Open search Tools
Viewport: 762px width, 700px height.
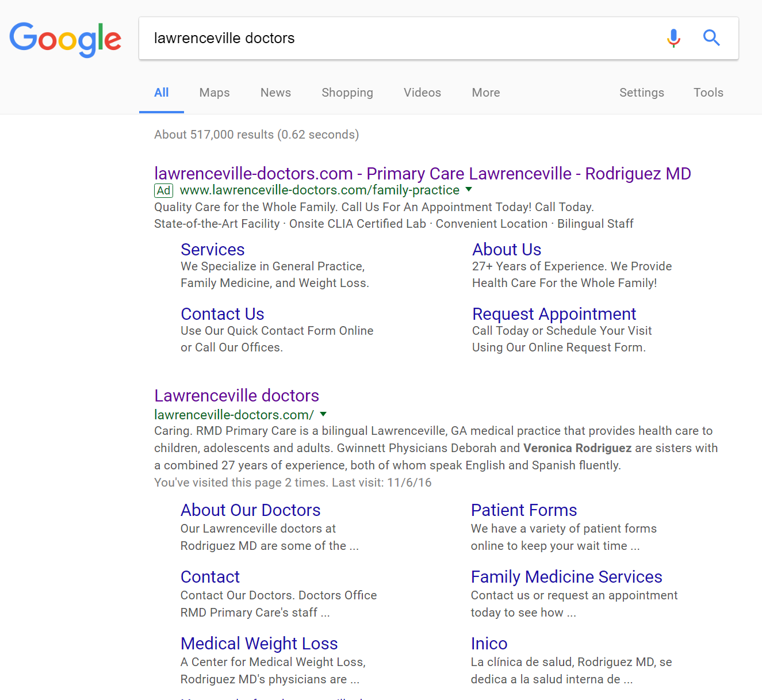pyautogui.click(x=709, y=93)
